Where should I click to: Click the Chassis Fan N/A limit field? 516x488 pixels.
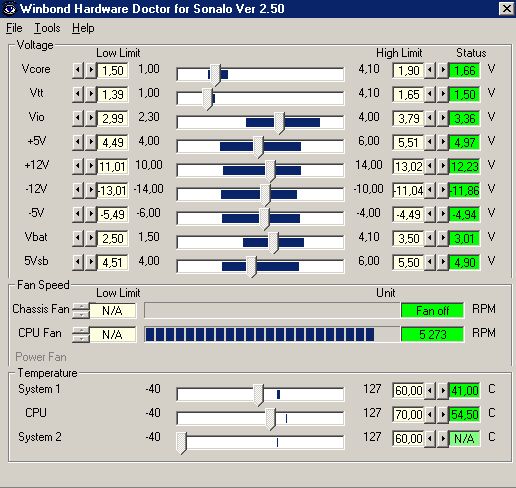click(x=113, y=311)
